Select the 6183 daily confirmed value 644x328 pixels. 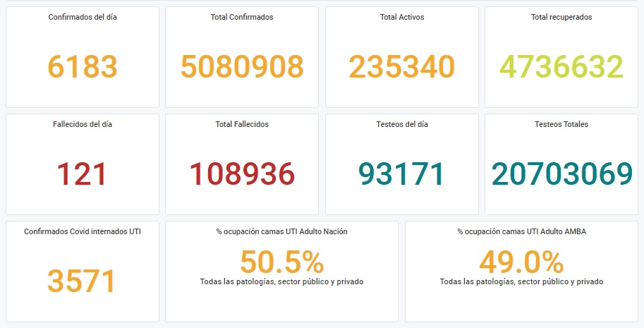(x=83, y=66)
